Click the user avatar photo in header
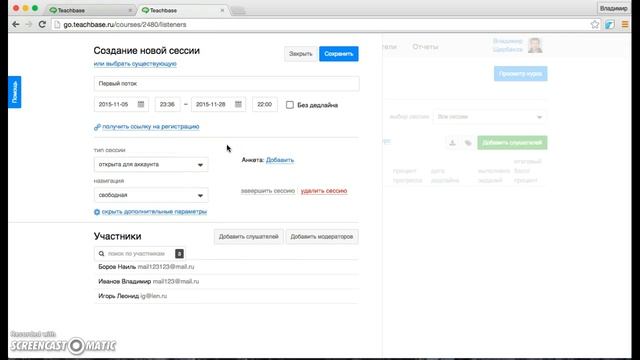640x360 pixels. click(535, 45)
